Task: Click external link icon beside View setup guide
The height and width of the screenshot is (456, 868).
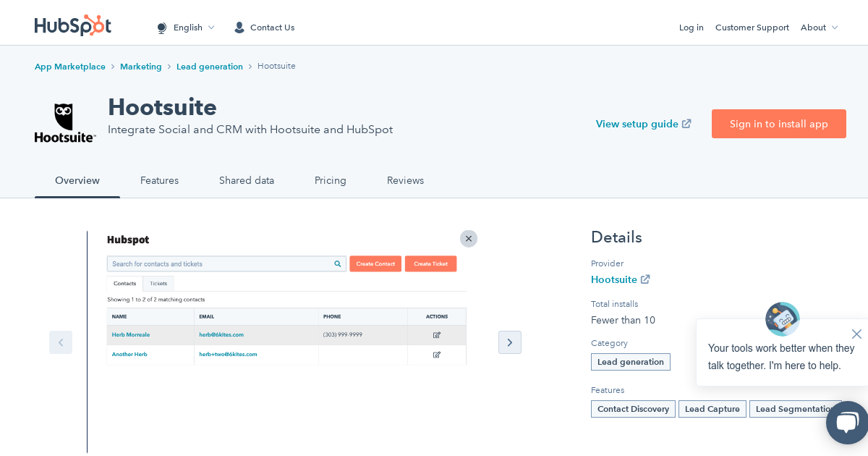Action: tap(686, 124)
